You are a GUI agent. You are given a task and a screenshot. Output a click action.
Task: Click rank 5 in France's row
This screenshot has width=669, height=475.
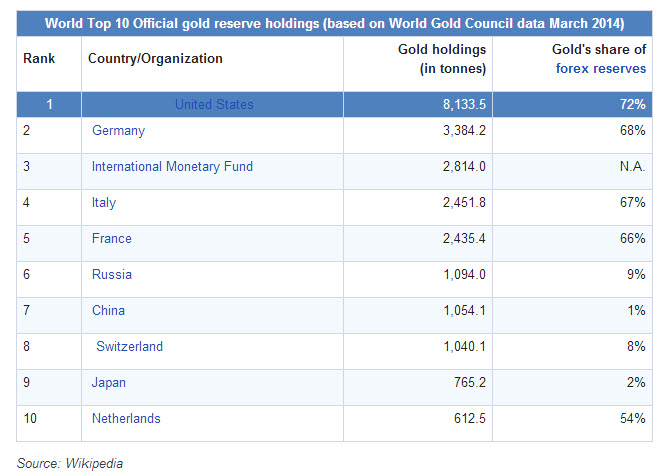[26, 238]
